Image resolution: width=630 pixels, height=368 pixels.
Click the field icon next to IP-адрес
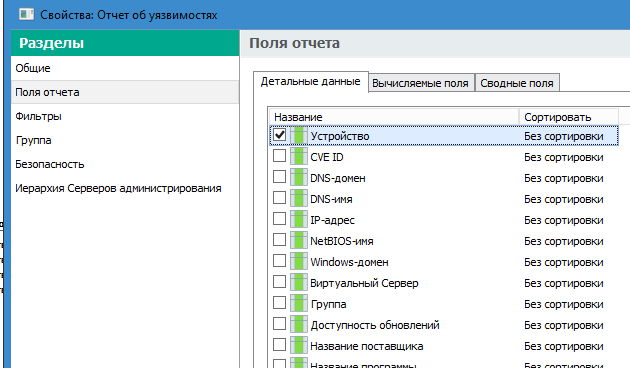(x=299, y=219)
